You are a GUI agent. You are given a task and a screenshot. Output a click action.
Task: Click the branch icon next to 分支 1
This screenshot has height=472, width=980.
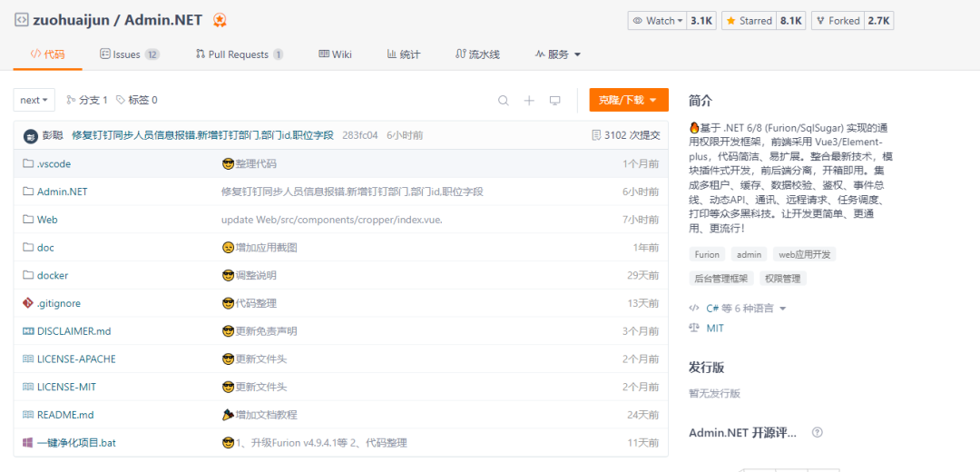point(71,100)
